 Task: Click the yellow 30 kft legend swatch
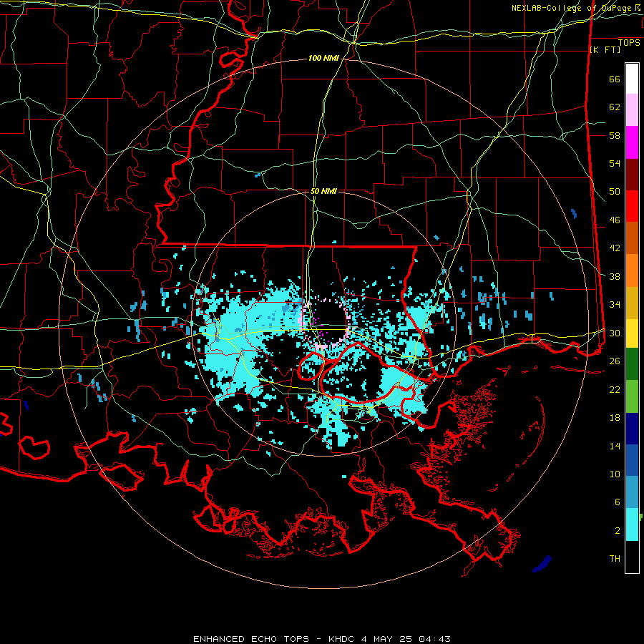coord(632,333)
